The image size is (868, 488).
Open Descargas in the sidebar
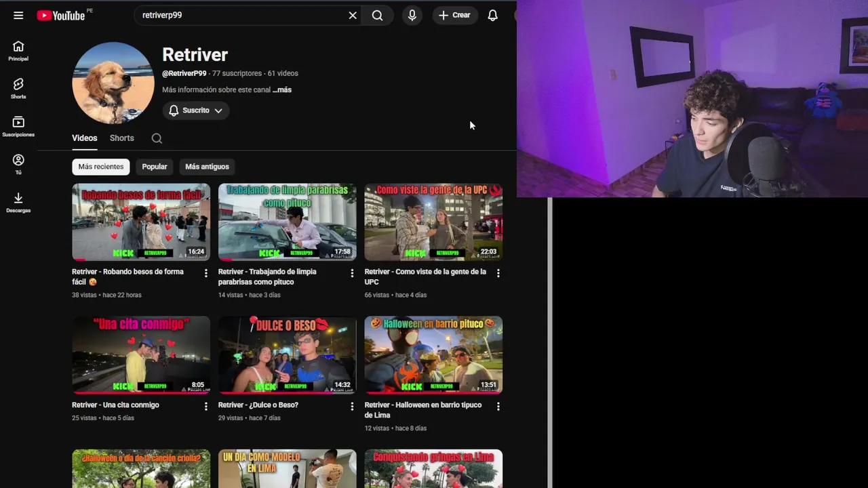[18, 203]
